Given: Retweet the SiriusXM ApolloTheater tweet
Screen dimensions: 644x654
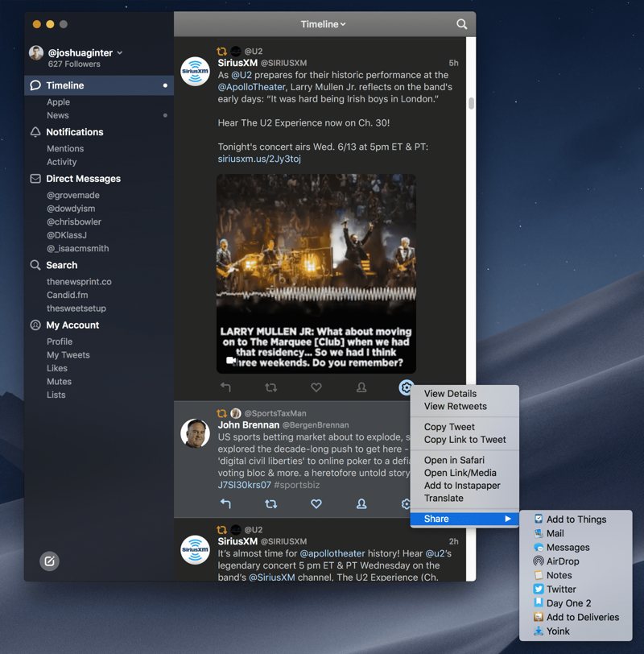Looking at the screenshot, I should click(271, 387).
